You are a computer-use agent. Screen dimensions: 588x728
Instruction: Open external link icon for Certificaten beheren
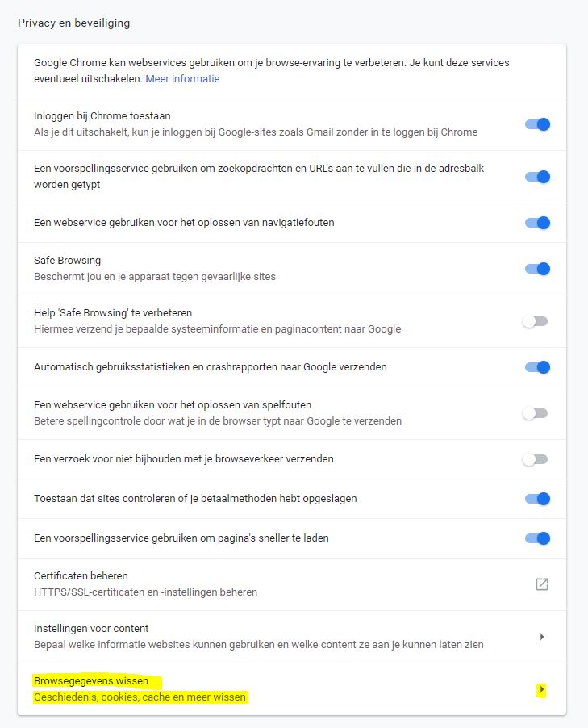[x=541, y=584]
